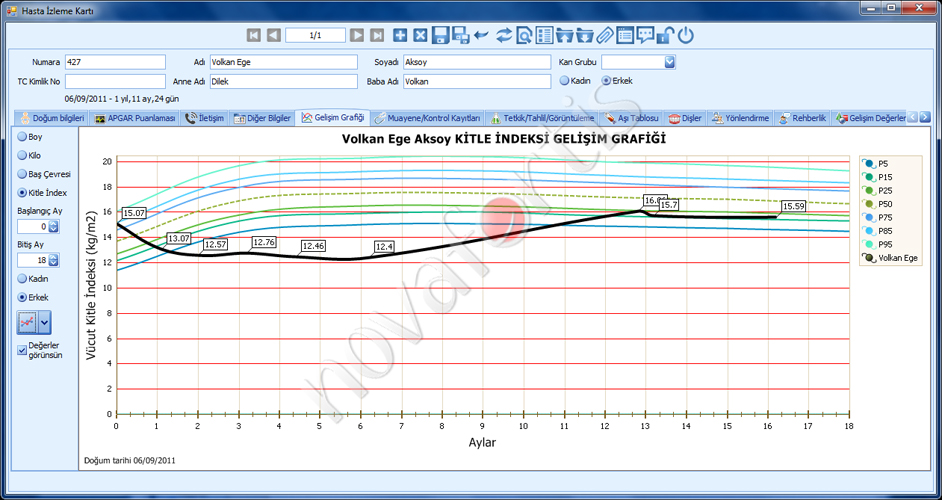Click the double-floppy save-all icon
Image resolution: width=942 pixels, height=500 pixels.
(x=461, y=35)
